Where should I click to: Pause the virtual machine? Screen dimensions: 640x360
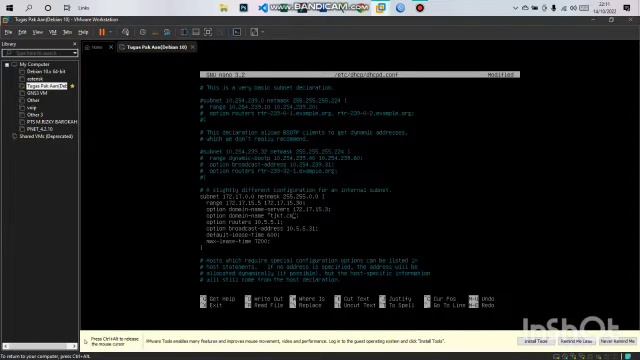pos(102,32)
